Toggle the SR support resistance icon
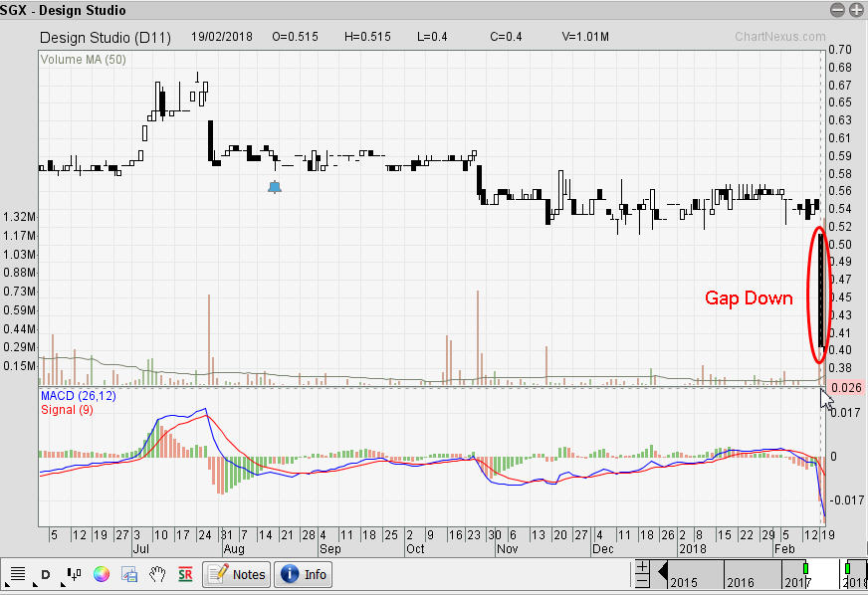Screen dimensions: 868x595 [x=185, y=574]
